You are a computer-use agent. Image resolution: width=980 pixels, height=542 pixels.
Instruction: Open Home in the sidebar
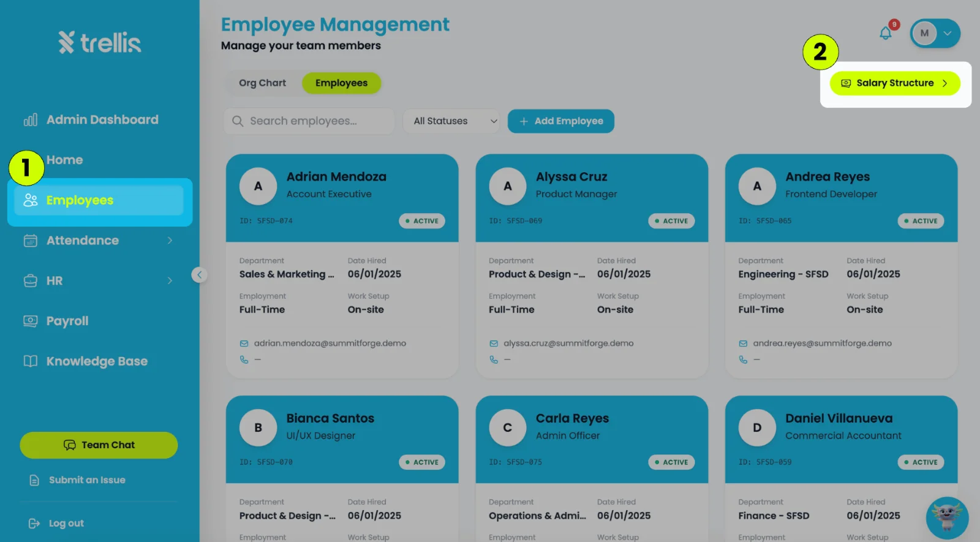point(64,160)
